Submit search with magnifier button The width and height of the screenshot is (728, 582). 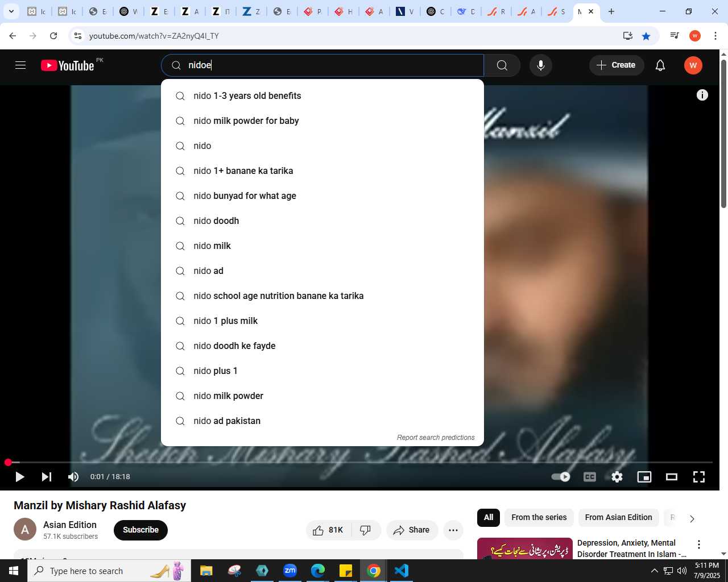(502, 65)
